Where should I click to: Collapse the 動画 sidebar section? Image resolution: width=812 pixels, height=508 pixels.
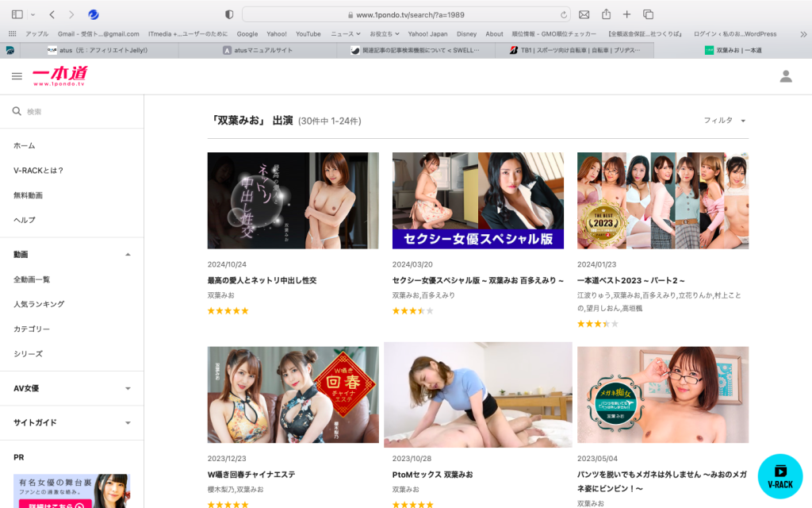click(128, 255)
